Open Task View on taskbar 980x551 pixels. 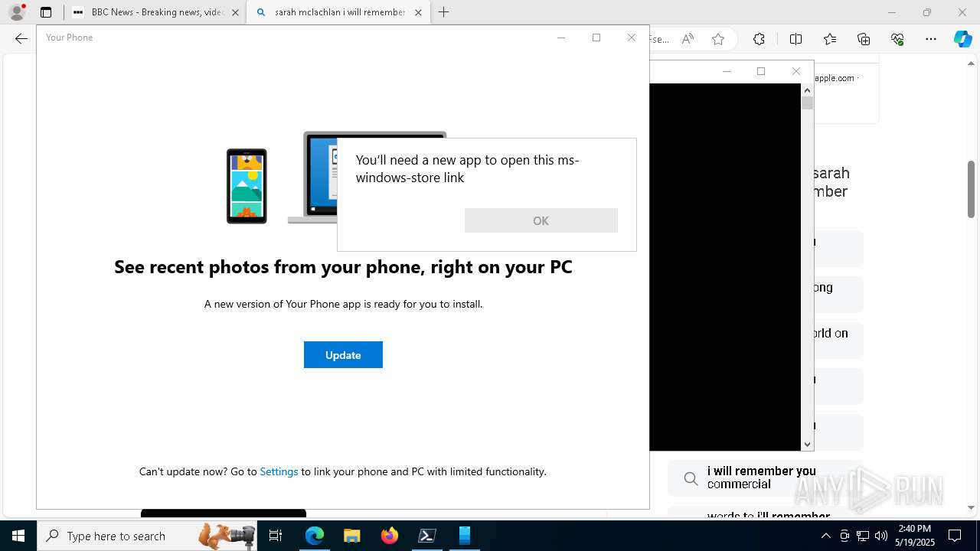(x=276, y=536)
